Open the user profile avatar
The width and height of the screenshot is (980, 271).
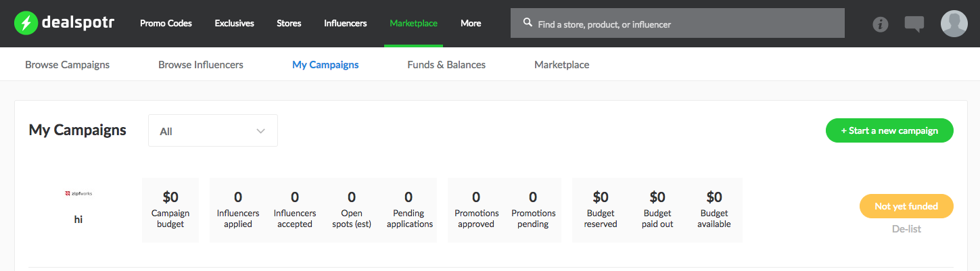click(x=954, y=24)
